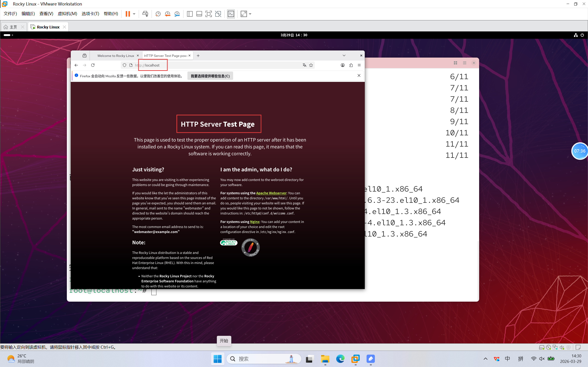Follow the Apache Webserver link
This screenshot has width=588, height=367.
tap(271, 193)
